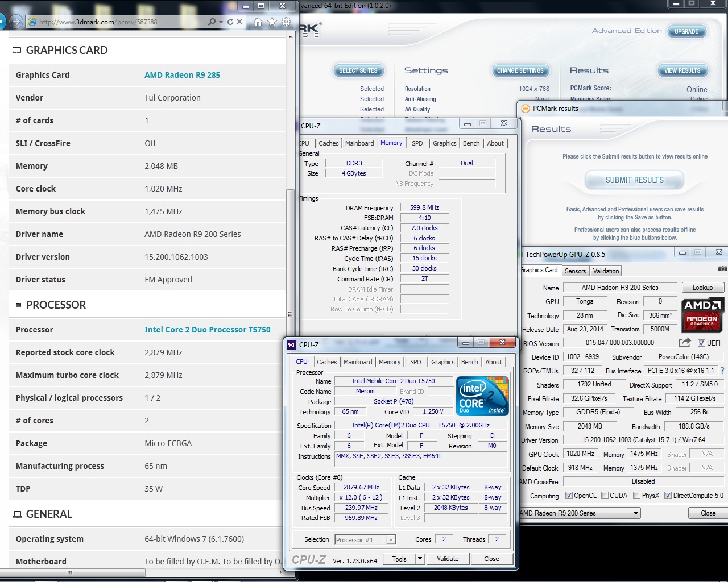728x582 pixels.
Task: Click the browser horizontal scrollbar thumb
Action: [70, 572]
